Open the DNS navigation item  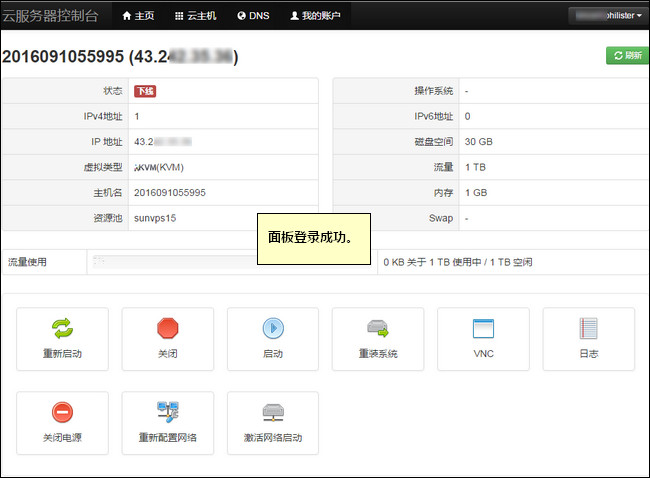253,16
